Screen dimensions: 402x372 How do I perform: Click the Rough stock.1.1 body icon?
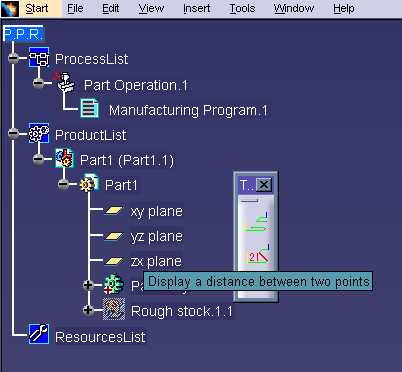click(x=114, y=309)
